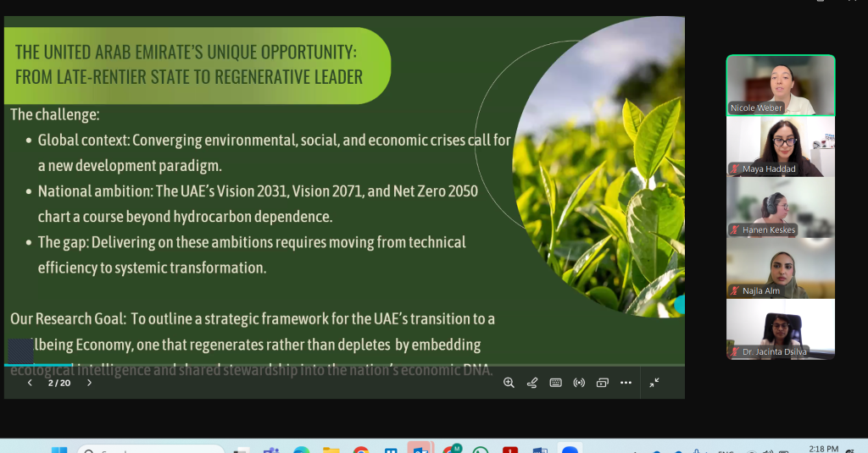Click the "National ambition" bullet text
Viewport: 868px width, 453px height.
(x=258, y=203)
